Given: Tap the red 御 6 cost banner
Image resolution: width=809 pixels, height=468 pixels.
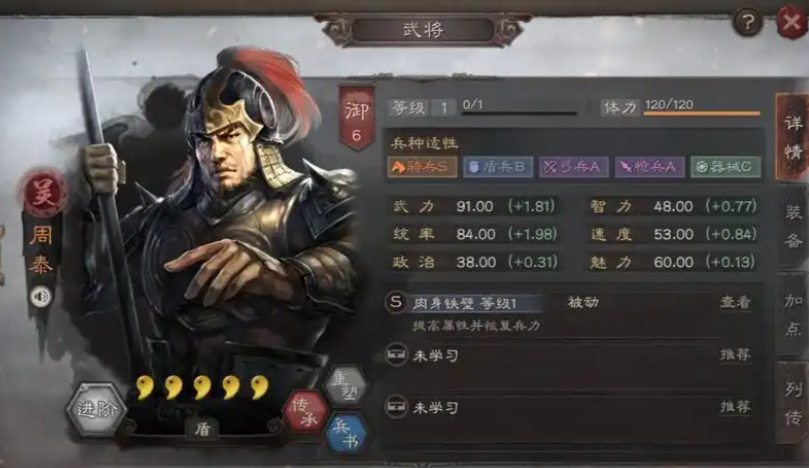Looking at the screenshot, I should click(357, 119).
